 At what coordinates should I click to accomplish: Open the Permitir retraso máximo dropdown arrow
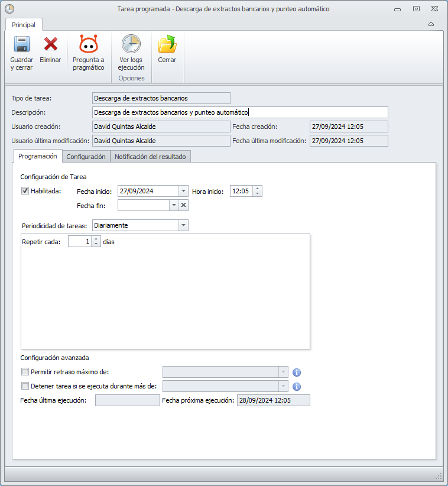point(283,372)
